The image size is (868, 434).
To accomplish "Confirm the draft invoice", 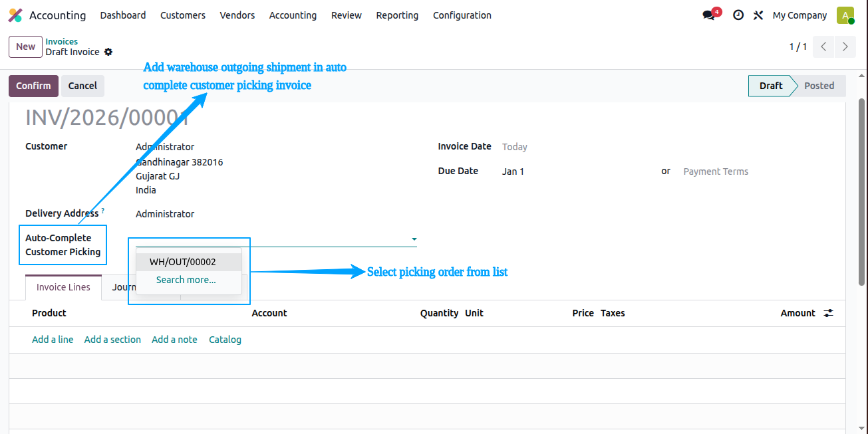I will click(33, 86).
